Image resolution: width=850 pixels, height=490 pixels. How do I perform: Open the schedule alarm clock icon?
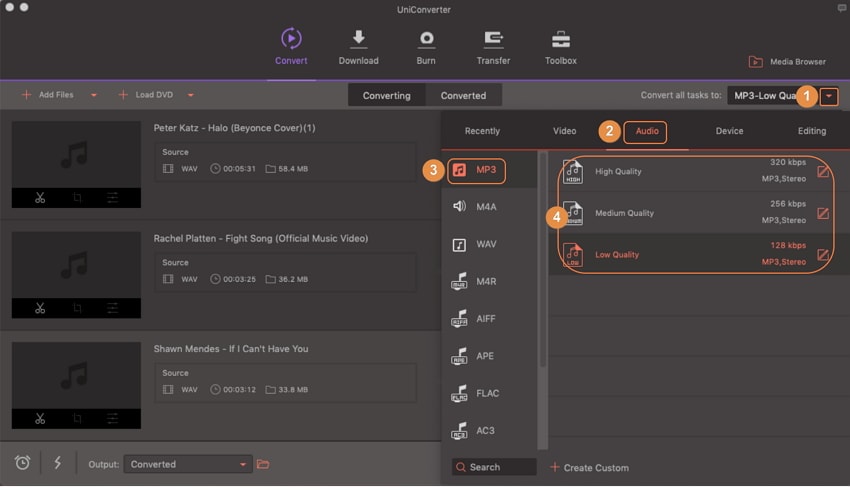[x=22, y=463]
